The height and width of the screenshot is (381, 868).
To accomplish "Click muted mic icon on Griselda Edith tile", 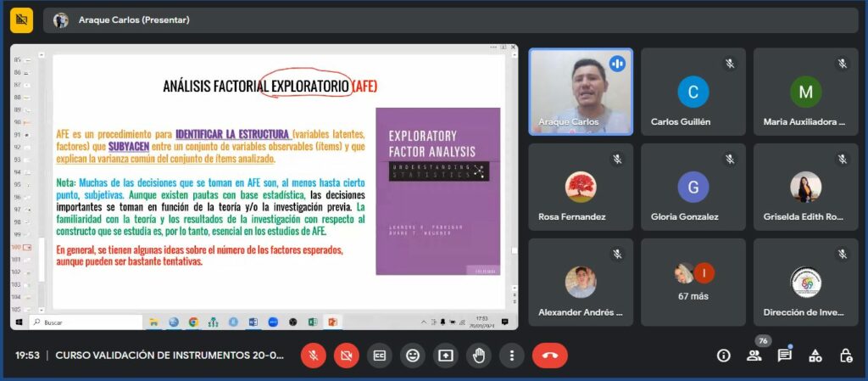I will [x=842, y=160].
